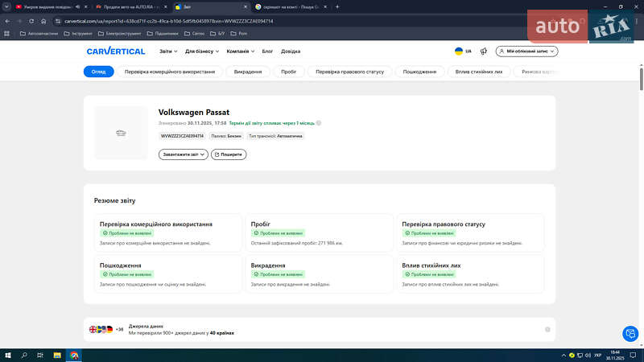
Task: Open the tab search dropdown arrow
Action: (6, 7)
